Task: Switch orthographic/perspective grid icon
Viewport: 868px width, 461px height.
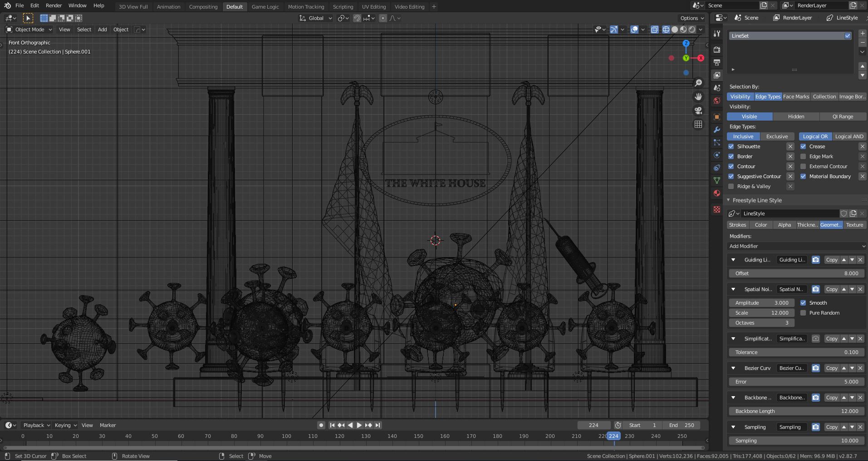Action: (698, 124)
